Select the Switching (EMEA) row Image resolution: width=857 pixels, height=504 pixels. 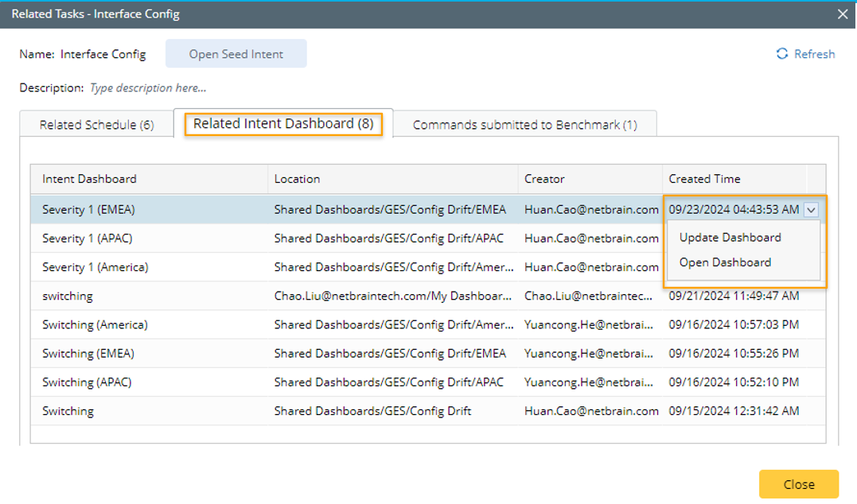pos(88,353)
